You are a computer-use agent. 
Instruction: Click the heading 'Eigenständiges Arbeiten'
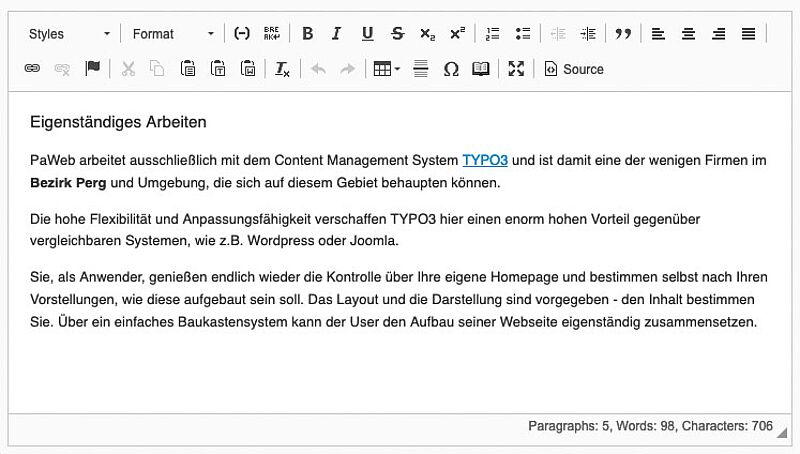pos(118,122)
